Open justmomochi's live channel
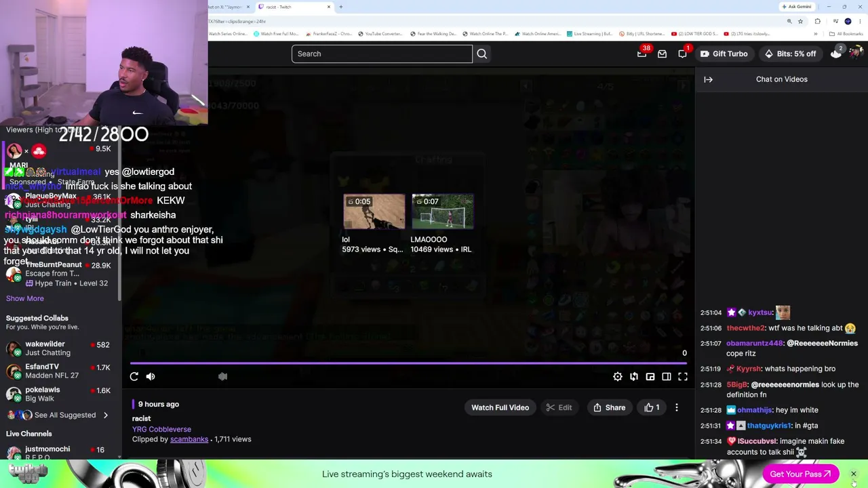The height and width of the screenshot is (488, 868). [x=60, y=453]
